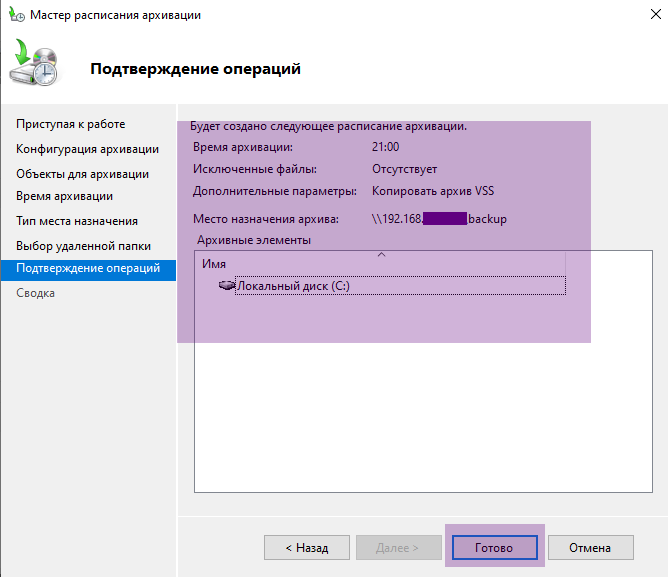Click the \\192.168 backup destination path
This screenshot has width=668, height=577.
point(439,219)
